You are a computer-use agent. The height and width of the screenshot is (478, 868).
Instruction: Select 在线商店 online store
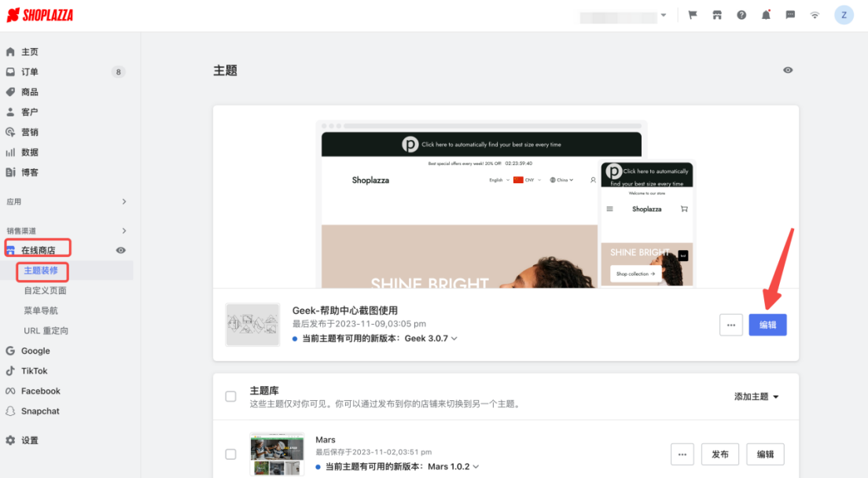38,251
